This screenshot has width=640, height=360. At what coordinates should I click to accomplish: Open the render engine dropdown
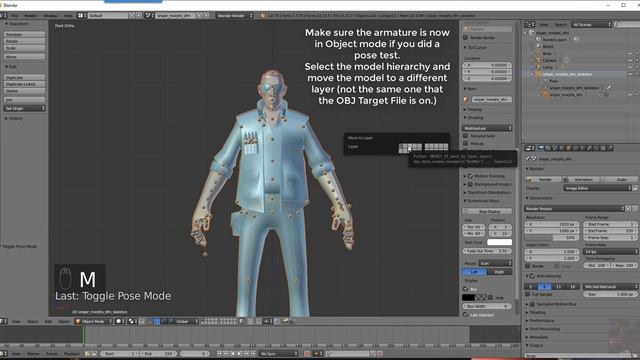click(235, 16)
